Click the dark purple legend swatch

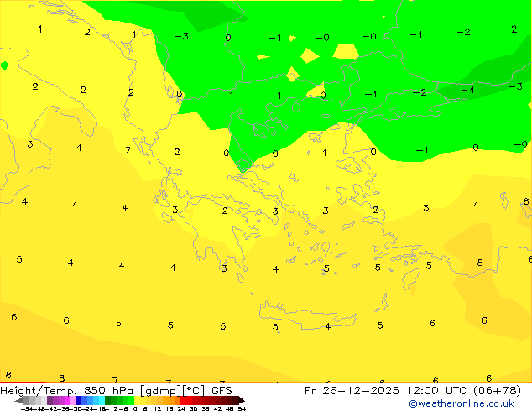pyautogui.click(x=50, y=400)
